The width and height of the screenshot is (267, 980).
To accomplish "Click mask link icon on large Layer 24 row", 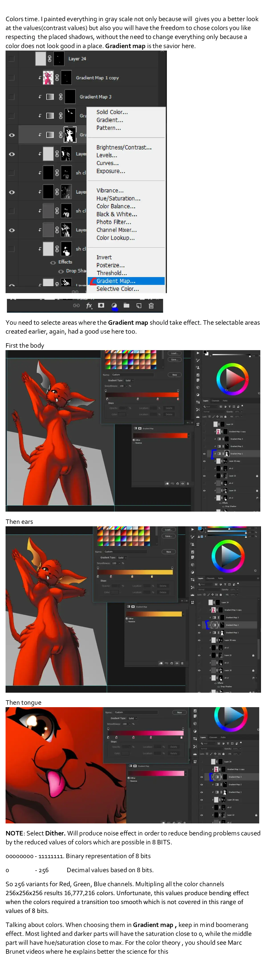I will [x=49, y=59].
